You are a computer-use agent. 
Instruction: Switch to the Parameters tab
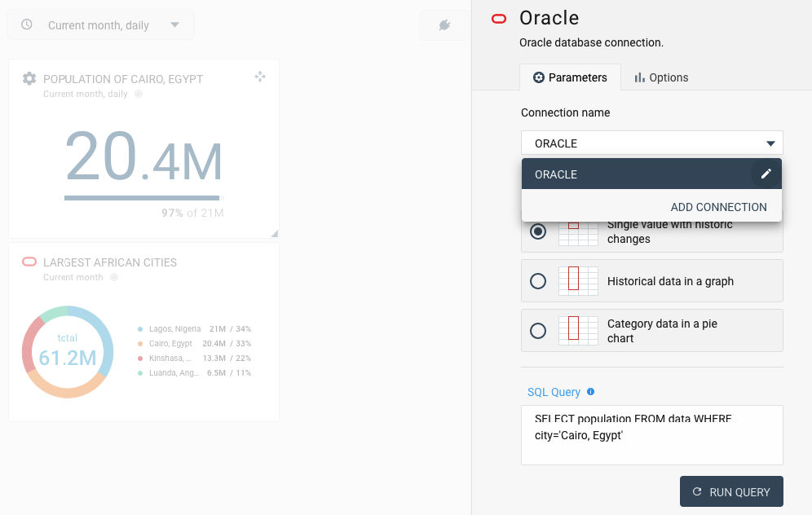click(x=570, y=77)
